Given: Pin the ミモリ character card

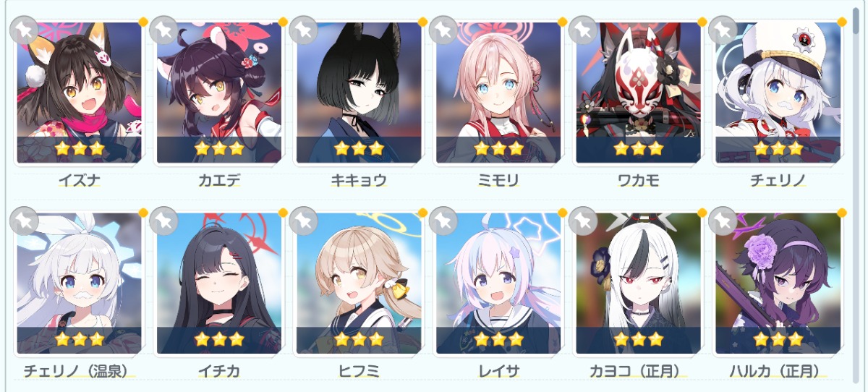Looking at the screenshot, I should 443,30.
